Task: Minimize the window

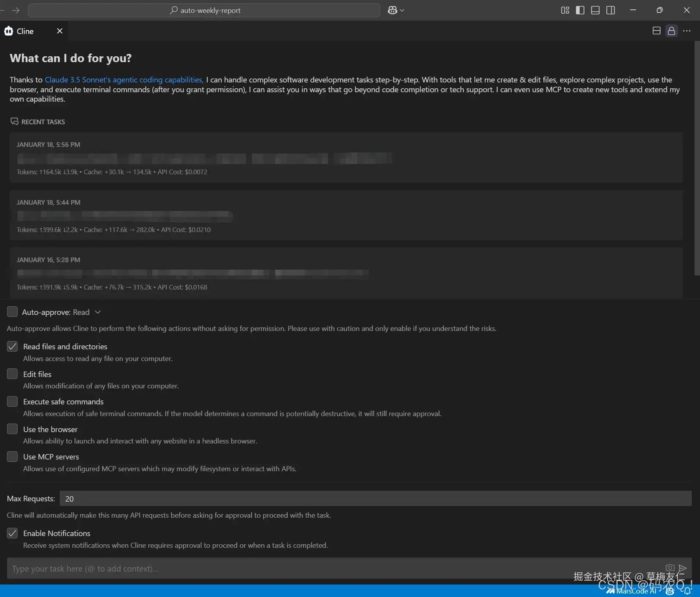Action: point(633,10)
